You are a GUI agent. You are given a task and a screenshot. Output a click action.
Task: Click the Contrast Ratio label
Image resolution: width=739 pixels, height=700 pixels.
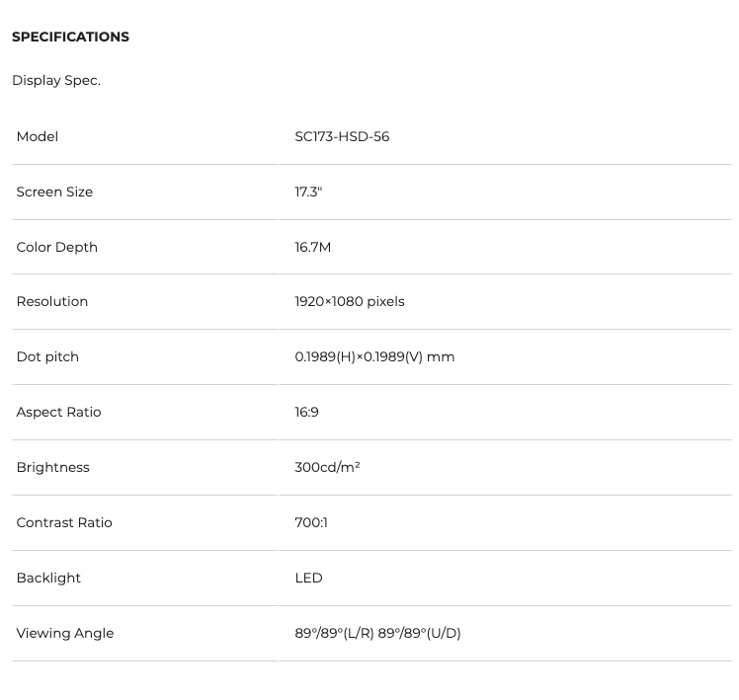coord(64,522)
